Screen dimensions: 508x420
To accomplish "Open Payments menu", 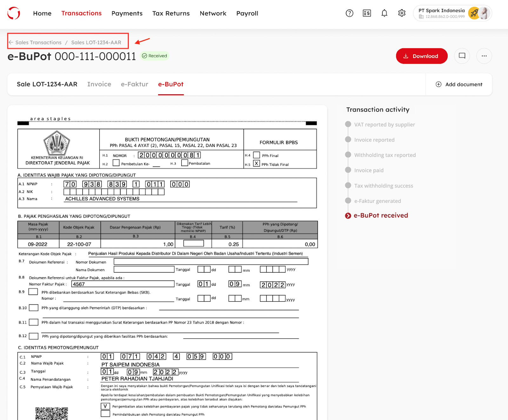I will (x=127, y=13).
